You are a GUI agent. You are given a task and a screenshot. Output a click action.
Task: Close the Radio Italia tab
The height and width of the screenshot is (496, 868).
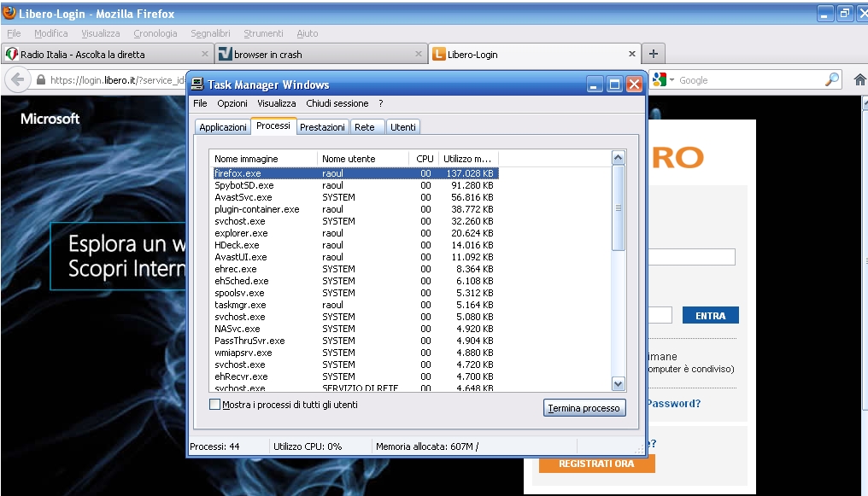pos(202,55)
